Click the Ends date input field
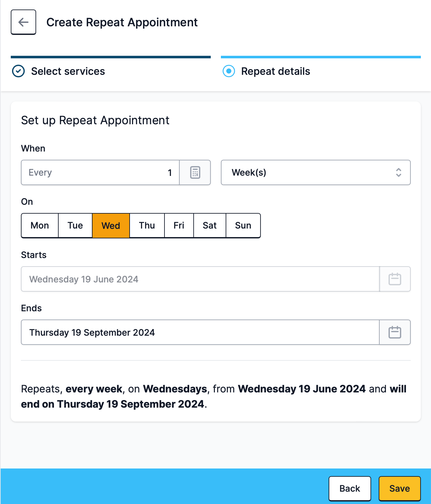The width and height of the screenshot is (431, 504). click(200, 332)
